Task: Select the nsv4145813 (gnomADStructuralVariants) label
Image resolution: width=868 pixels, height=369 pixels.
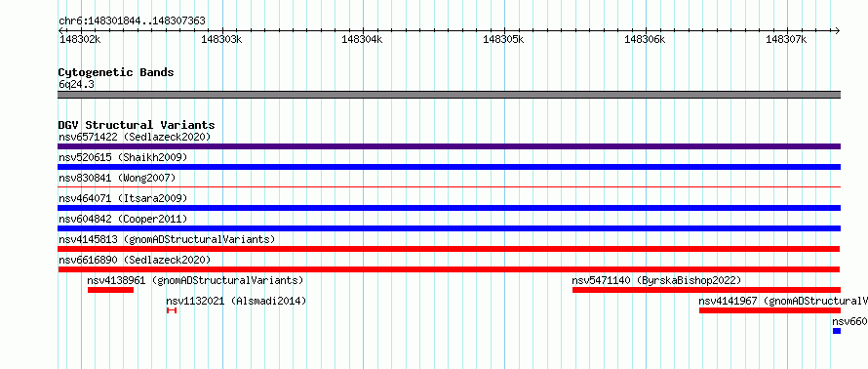Action: point(167,239)
